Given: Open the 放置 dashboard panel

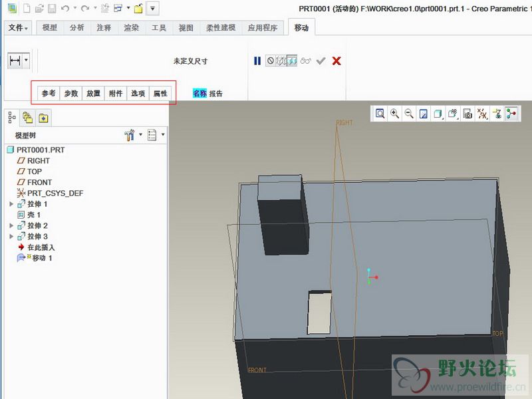Looking at the screenshot, I should click(x=93, y=93).
